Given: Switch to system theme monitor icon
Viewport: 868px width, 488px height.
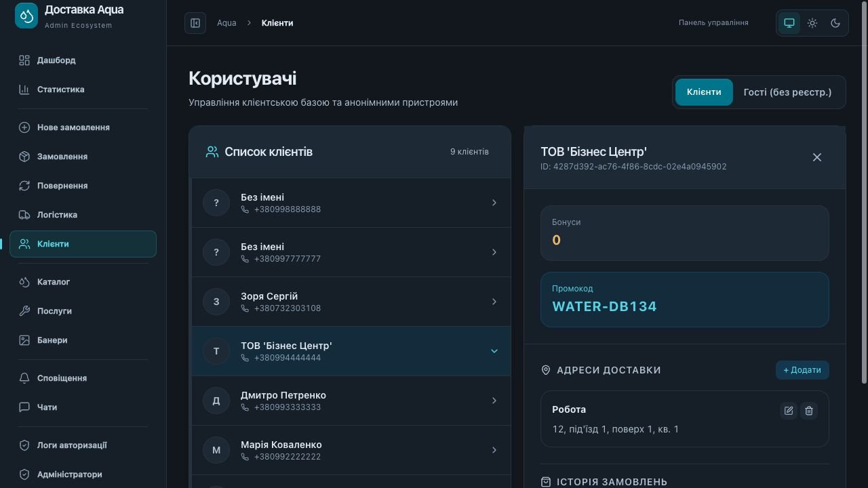Looking at the screenshot, I should click(789, 23).
